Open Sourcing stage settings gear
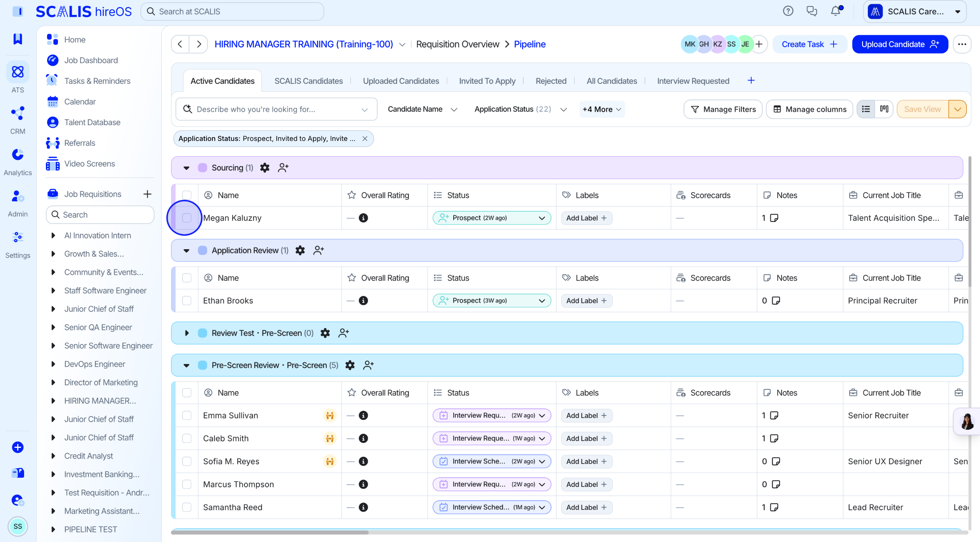The image size is (980, 542). click(x=265, y=168)
